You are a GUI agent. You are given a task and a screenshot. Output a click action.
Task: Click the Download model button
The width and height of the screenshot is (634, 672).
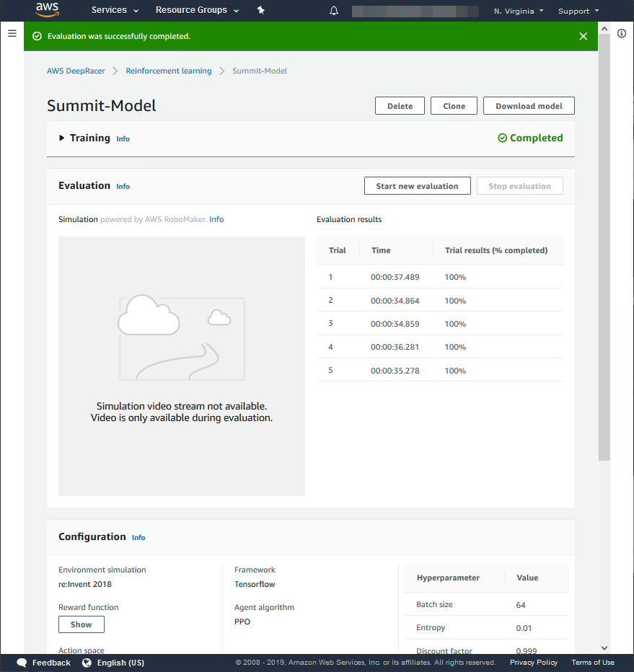[529, 106]
